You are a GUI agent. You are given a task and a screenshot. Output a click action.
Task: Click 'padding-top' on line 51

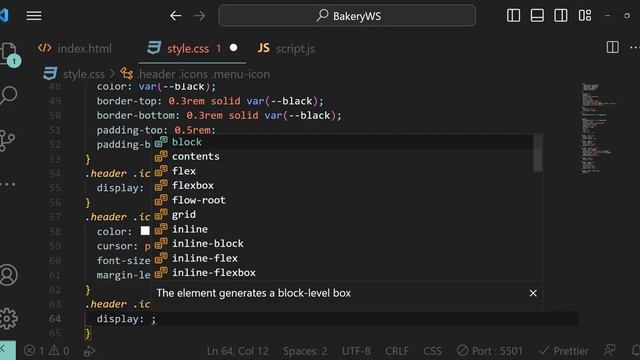point(130,130)
